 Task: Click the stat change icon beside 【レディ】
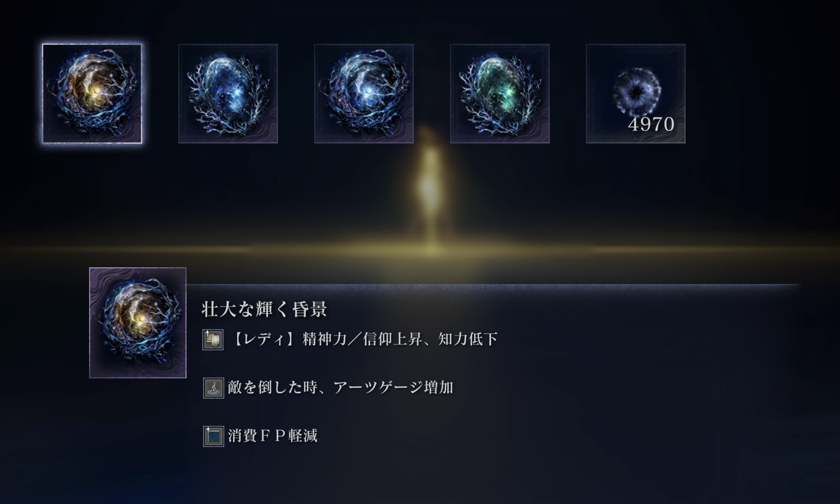point(213,339)
